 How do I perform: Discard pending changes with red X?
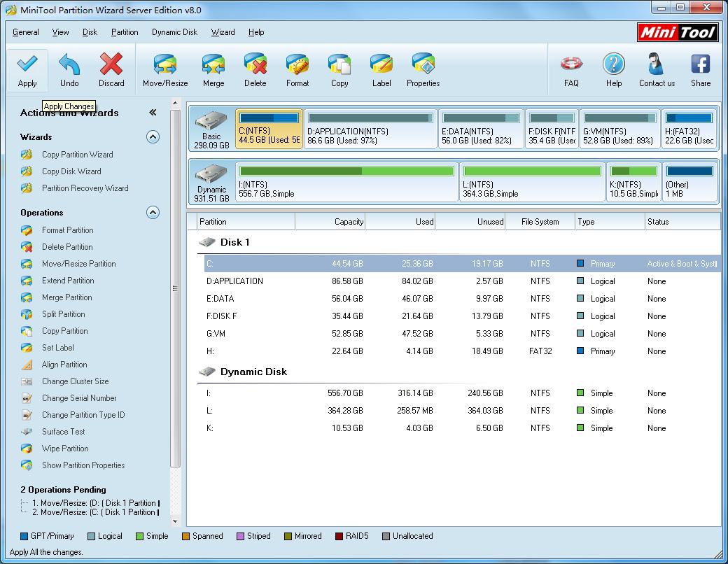pos(111,64)
